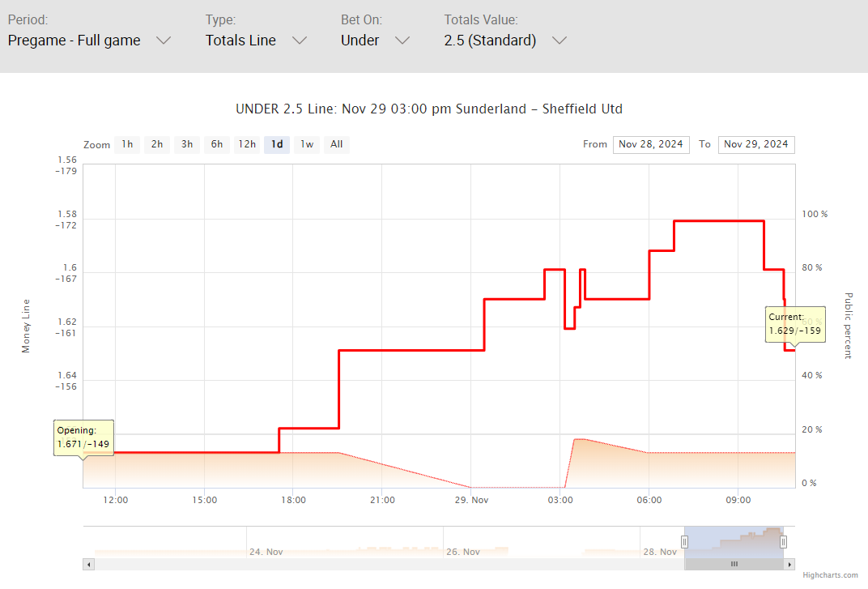This screenshot has width=868, height=589.
Task: Click the 21:00 x-axis label
Action: click(x=382, y=501)
